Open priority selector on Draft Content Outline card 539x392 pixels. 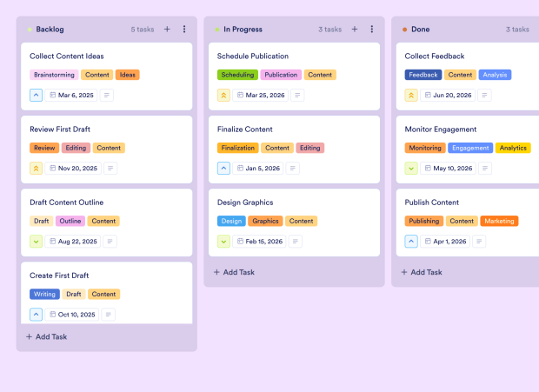[x=36, y=242]
